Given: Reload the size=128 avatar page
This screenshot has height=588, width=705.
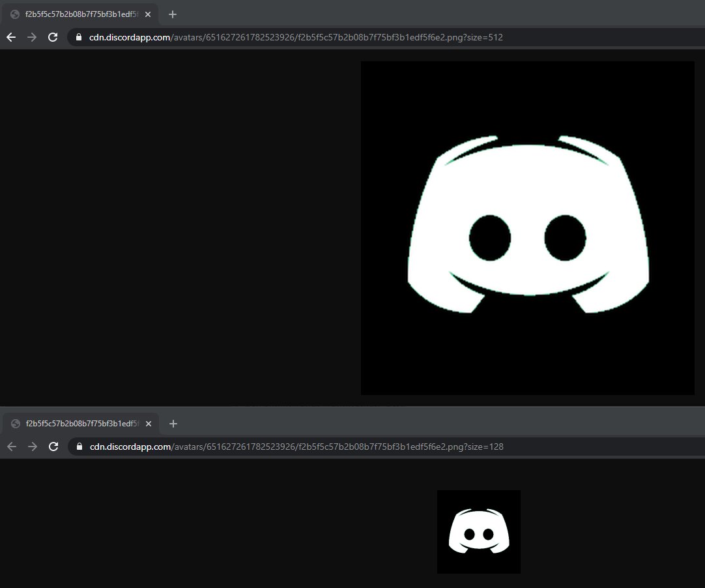Looking at the screenshot, I should coord(53,447).
